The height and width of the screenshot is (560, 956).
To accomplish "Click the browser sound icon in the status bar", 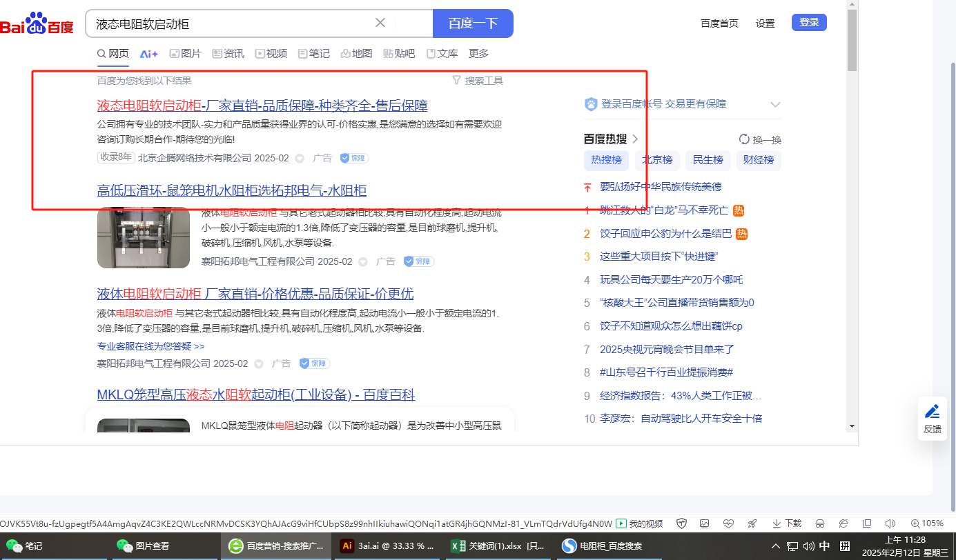I will (890, 523).
